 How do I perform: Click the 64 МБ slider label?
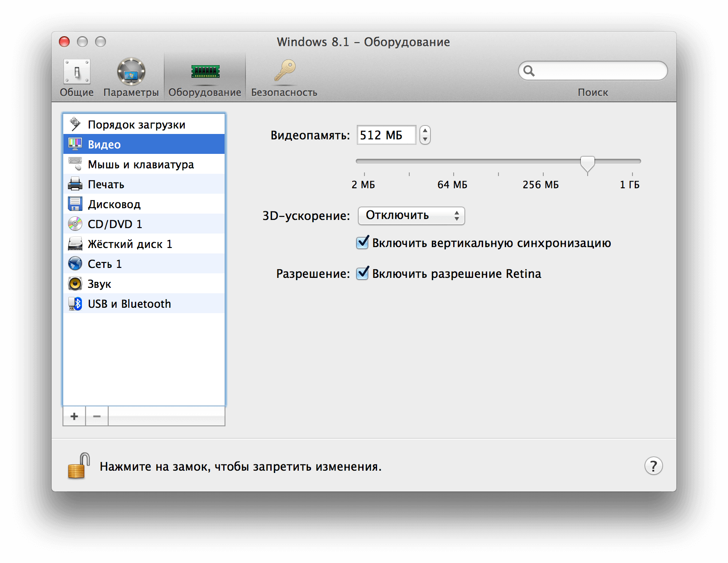pyautogui.click(x=452, y=185)
